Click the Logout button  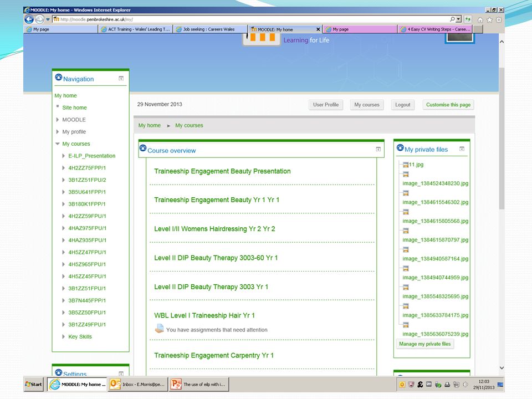pyautogui.click(x=403, y=105)
